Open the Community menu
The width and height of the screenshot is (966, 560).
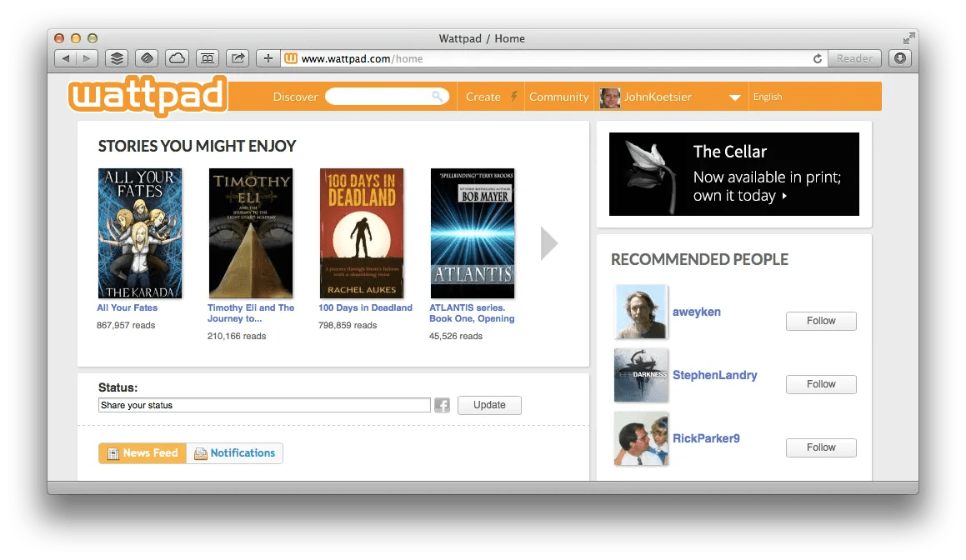558,97
